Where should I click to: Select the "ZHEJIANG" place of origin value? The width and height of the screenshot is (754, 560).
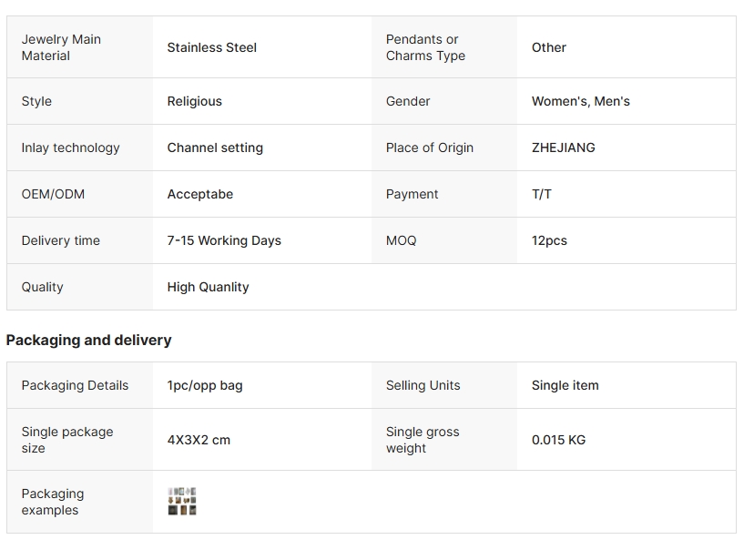point(563,148)
